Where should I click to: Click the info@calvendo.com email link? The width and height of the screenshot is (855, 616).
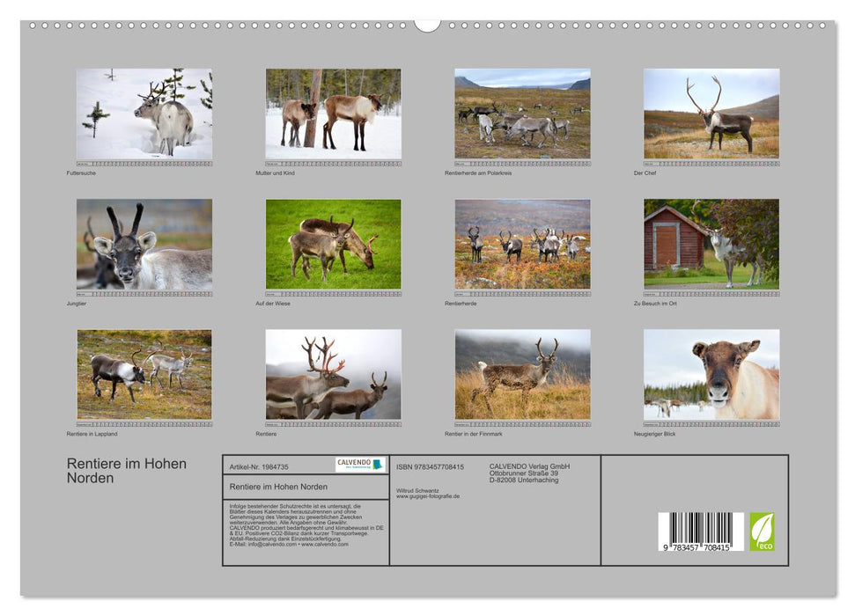coord(268,546)
